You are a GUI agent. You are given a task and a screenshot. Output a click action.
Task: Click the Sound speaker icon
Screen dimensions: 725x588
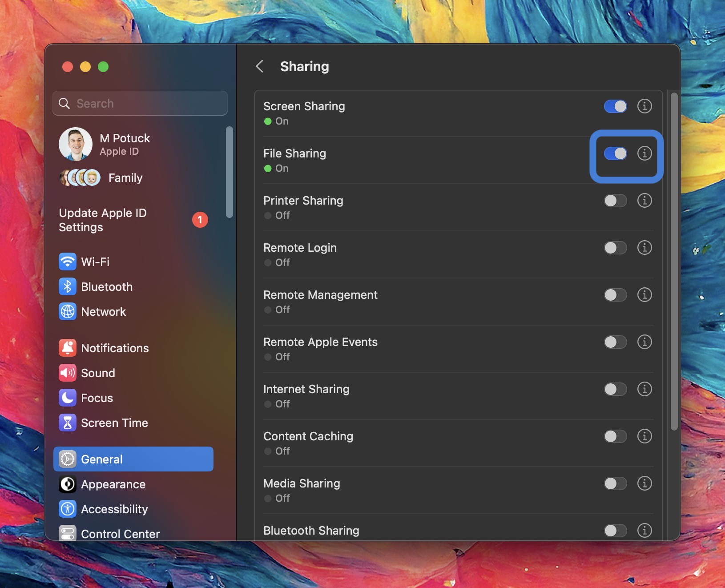coord(68,373)
